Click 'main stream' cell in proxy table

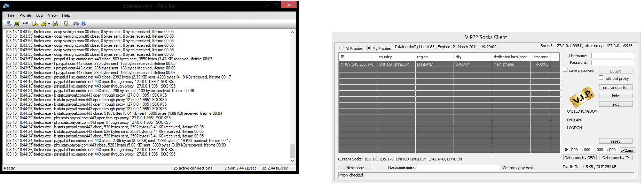click(x=511, y=64)
